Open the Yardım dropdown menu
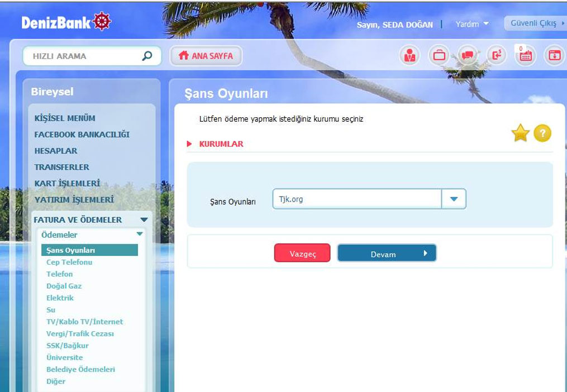 pos(472,24)
